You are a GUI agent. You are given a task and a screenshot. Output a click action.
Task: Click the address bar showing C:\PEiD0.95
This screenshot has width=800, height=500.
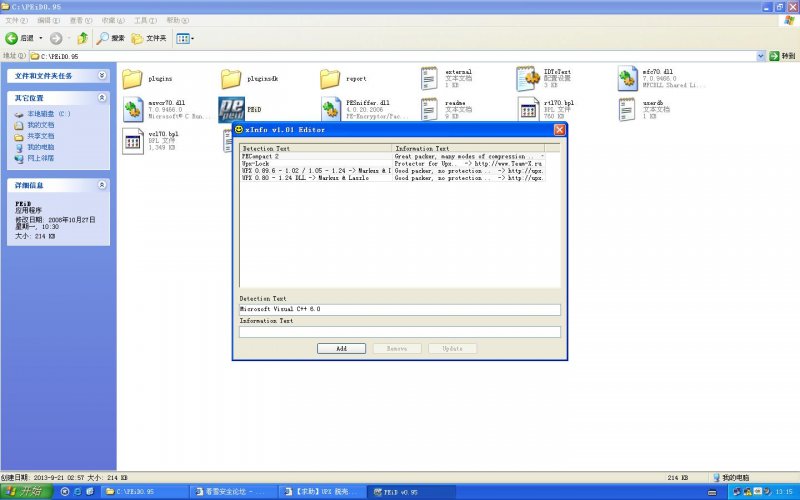coord(393,56)
